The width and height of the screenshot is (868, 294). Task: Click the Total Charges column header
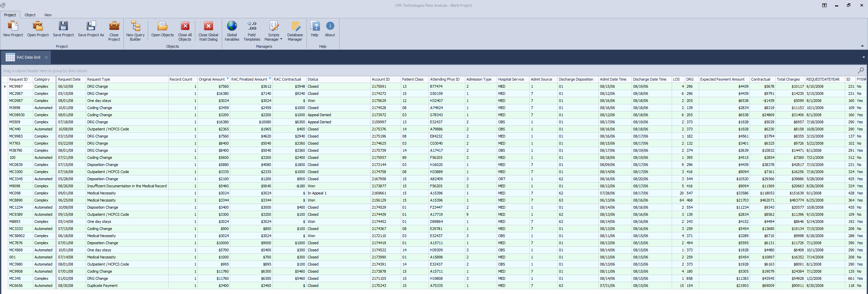point(790,79)
